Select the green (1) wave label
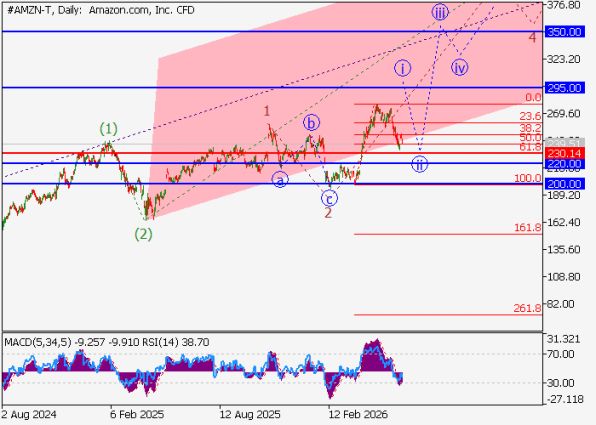This screenshot has height=425, width=596. (x=109, y=129)
